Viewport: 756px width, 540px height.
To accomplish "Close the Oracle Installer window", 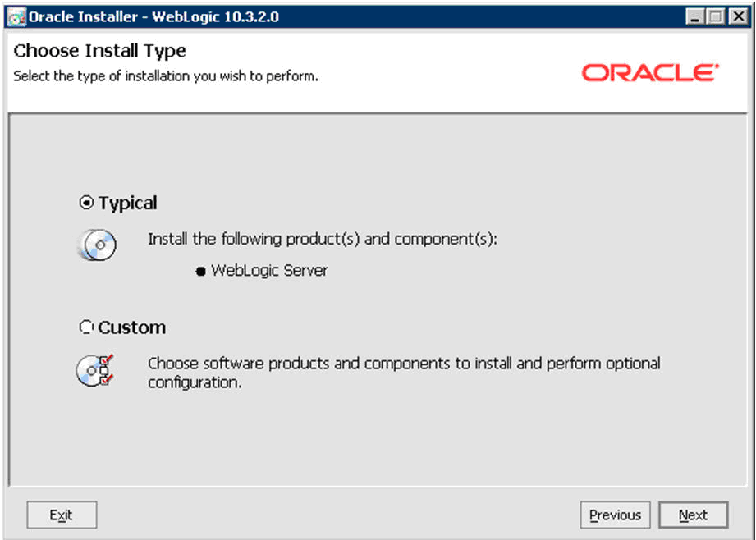I will [x=739, y=17].
